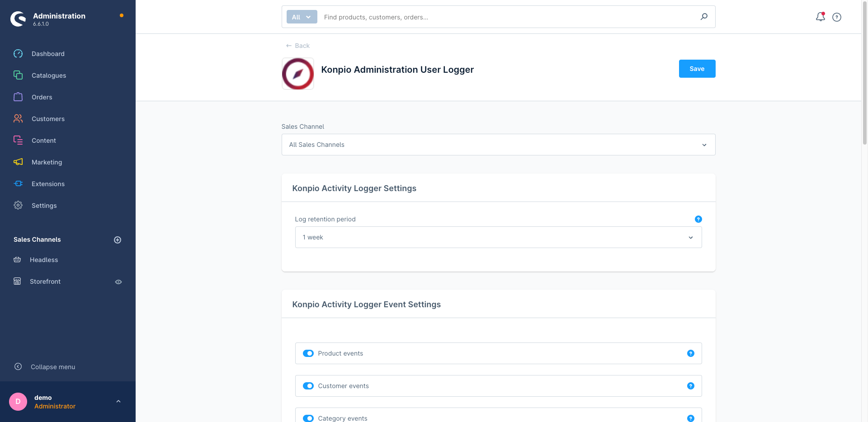The width and height of the screenshot is (868, 422).
Task: Click the page vertical scrollbar
Action: tap(865, 72)
